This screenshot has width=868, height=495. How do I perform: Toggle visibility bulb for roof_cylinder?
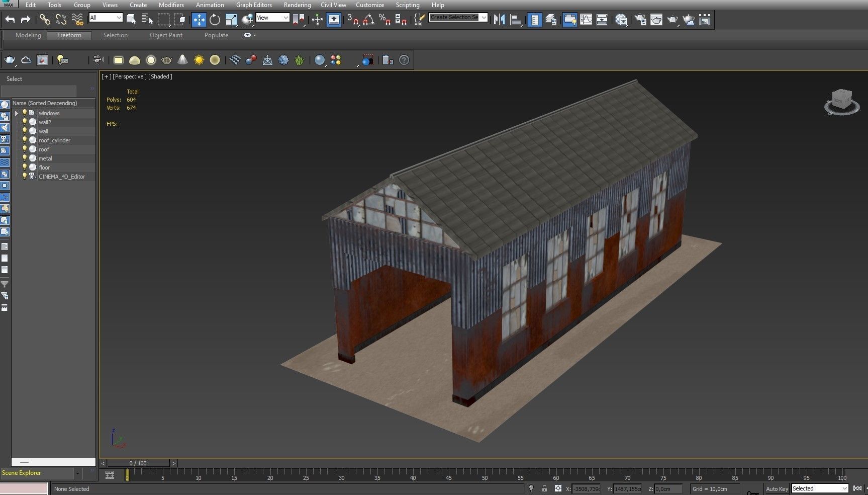24,140
